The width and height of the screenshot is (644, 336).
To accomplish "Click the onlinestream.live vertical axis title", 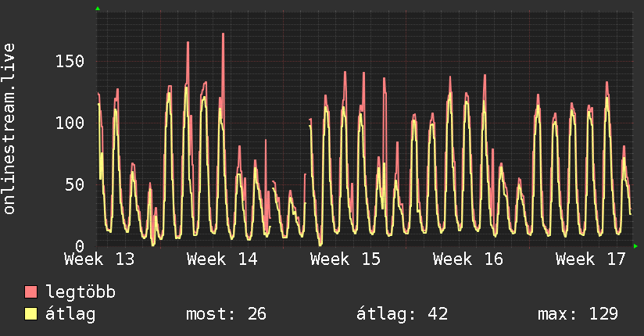I will pyautogui.click(x=9, y=129).
